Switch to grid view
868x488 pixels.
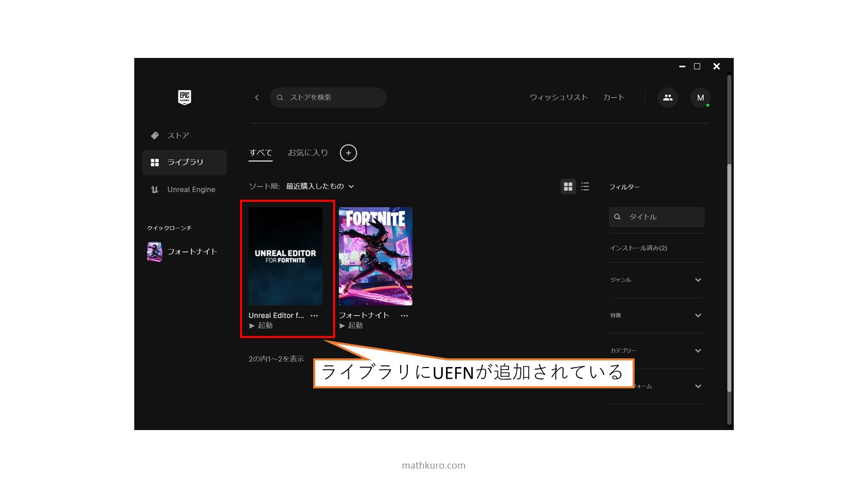pos(568,187)
